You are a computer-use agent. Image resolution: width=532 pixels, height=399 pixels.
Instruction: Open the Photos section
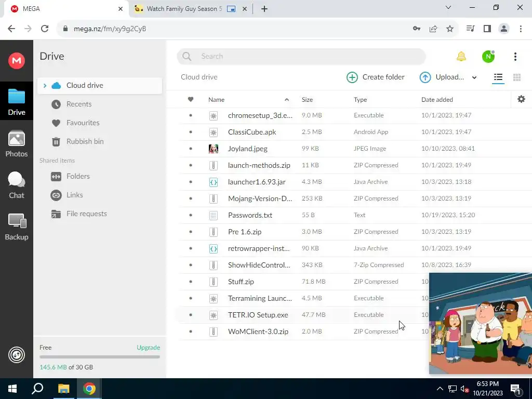tap(16, 144)
